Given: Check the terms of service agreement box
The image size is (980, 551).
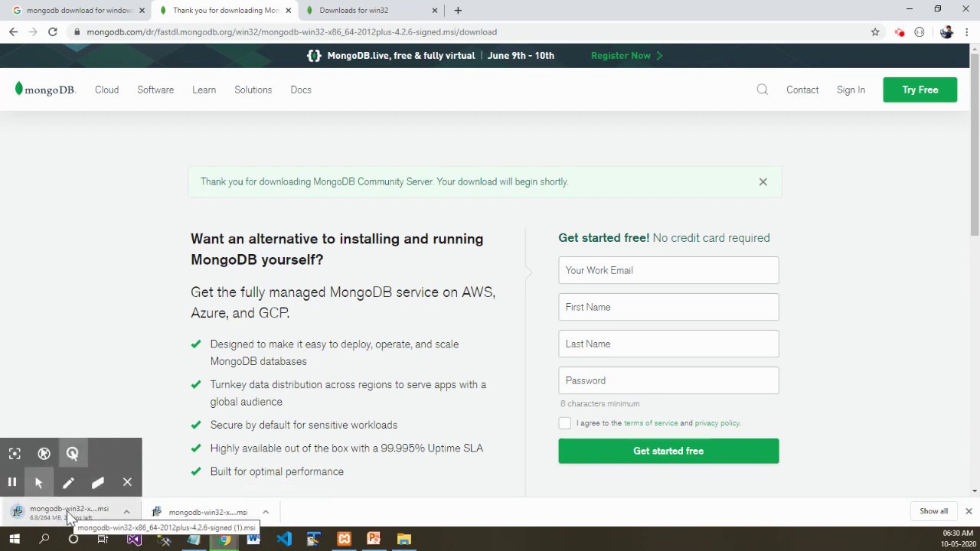Looking at the screenshot, I should (x=565, y=423).
